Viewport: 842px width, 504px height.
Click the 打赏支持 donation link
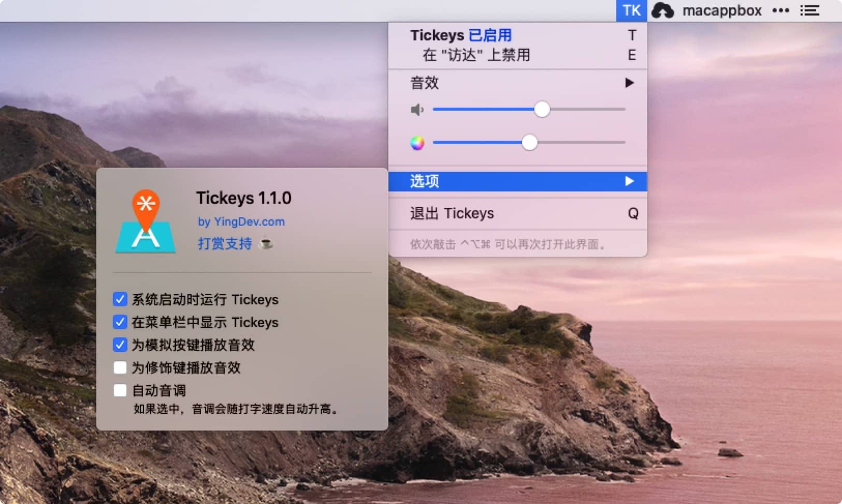pyautogui.click(x=225, y=243)
